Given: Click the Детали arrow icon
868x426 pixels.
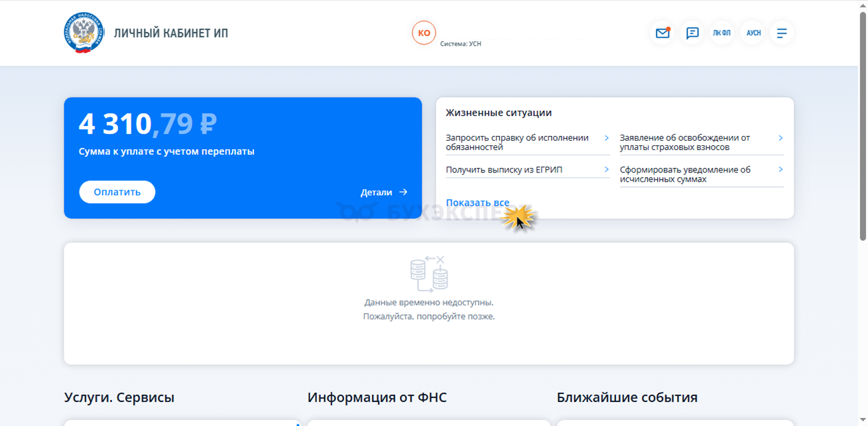Looking at the screenshot, I should 403,192.
